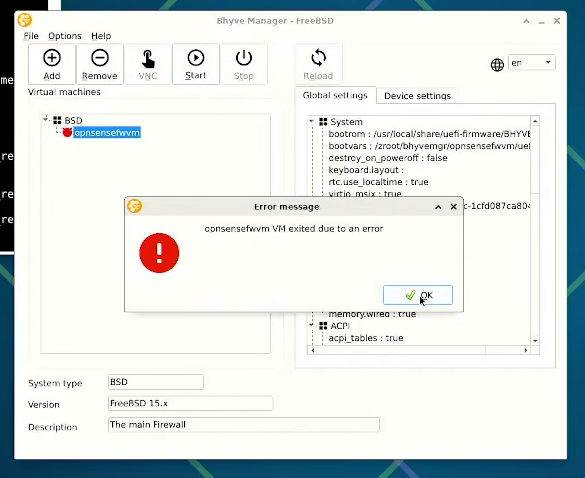Select the opnsensefwvm virtual machine
Screen dimensions: 585x478
(107, 133)
